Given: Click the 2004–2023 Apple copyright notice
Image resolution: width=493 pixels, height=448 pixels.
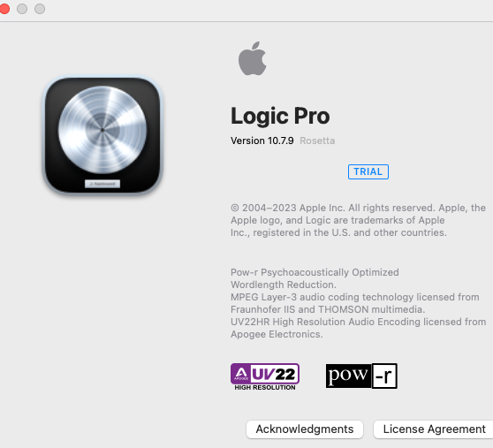Looking at the screenshot, I should [x=358, y=220].
